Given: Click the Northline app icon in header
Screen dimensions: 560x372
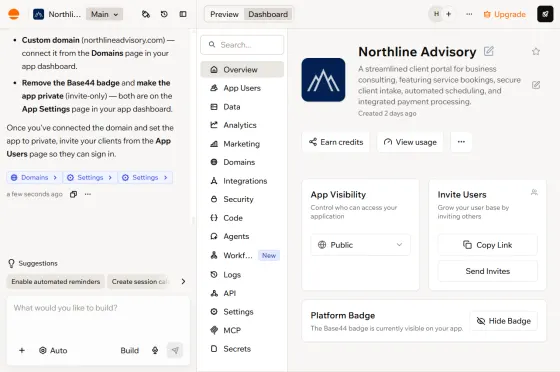Looking at the screenshot, I should coord(39,14).
